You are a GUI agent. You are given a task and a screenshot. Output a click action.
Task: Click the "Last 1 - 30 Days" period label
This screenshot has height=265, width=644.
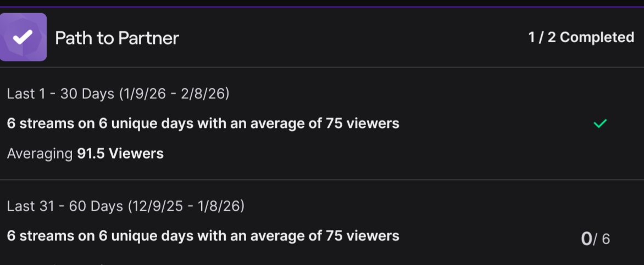pos(60,94)
